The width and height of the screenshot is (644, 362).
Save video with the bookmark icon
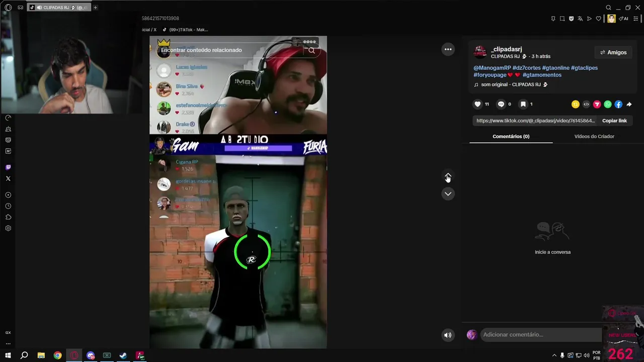tap(523, 104)
